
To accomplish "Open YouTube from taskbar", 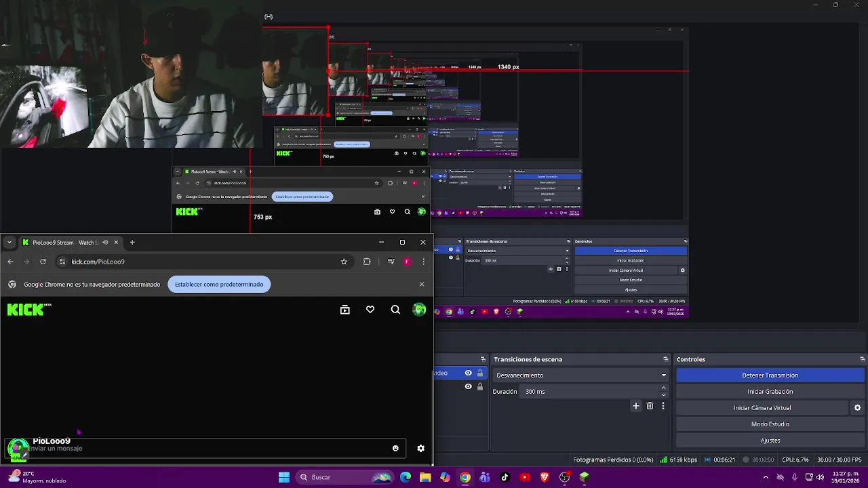I will tap(524, 477).
